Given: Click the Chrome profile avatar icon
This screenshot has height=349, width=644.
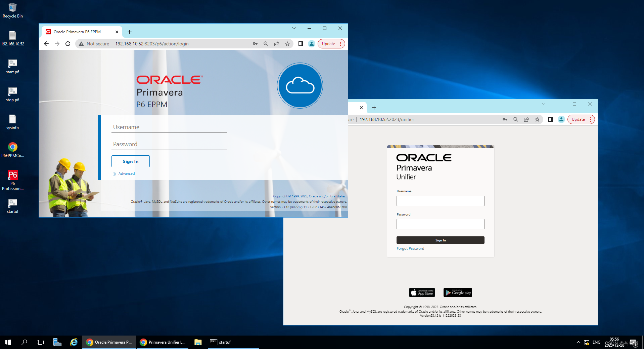Looking at the screenshot, I should [311, 44].
